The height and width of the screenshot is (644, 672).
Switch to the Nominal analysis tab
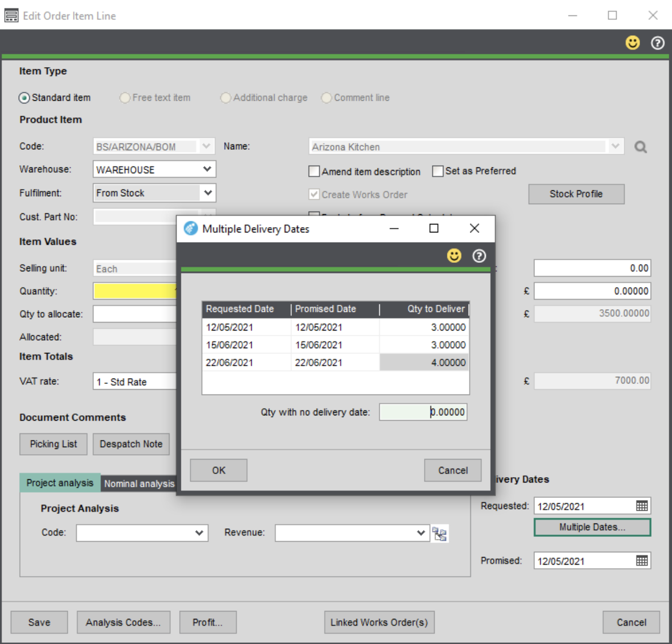[139, 484]
